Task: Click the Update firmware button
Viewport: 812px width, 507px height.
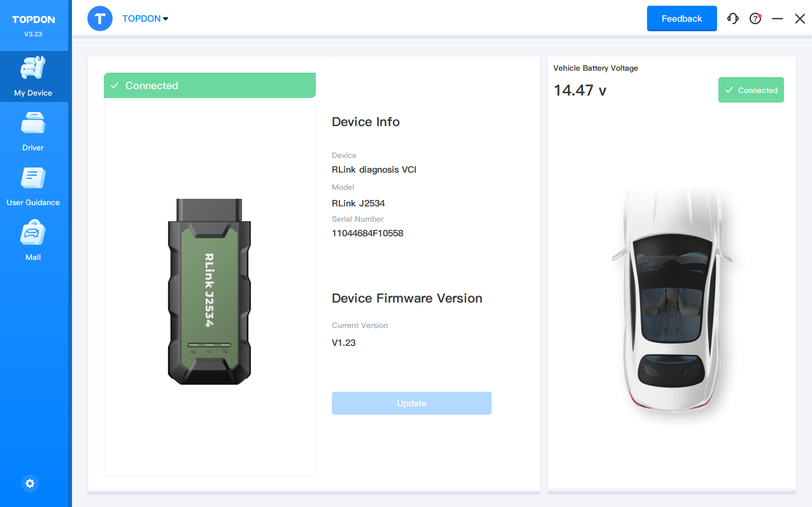Action: pos(411,403)
